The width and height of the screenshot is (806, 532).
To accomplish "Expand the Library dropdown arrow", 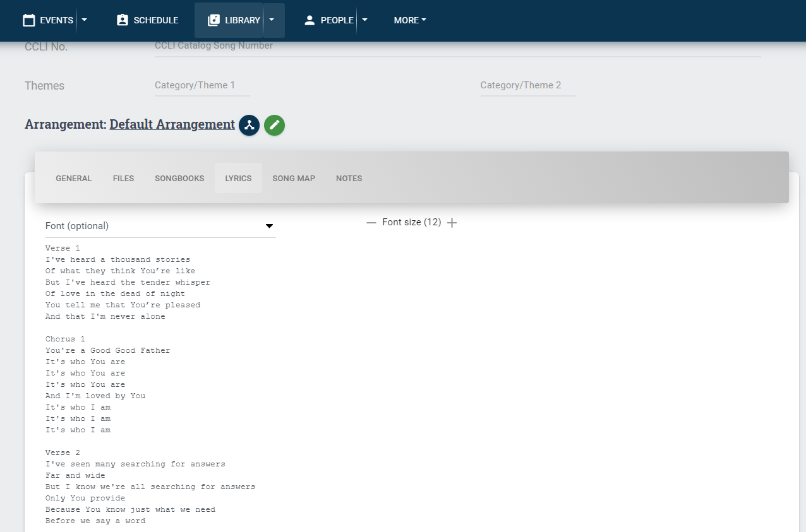I will (x=272, y=20).
